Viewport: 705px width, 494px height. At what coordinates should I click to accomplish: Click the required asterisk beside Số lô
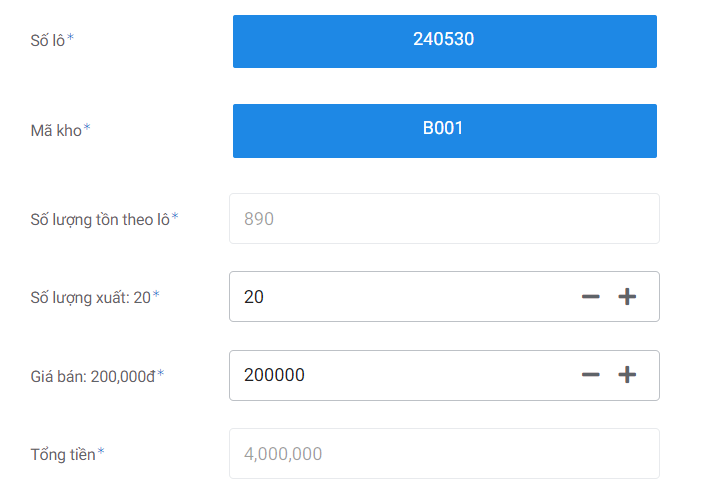[x=71, y=39]
